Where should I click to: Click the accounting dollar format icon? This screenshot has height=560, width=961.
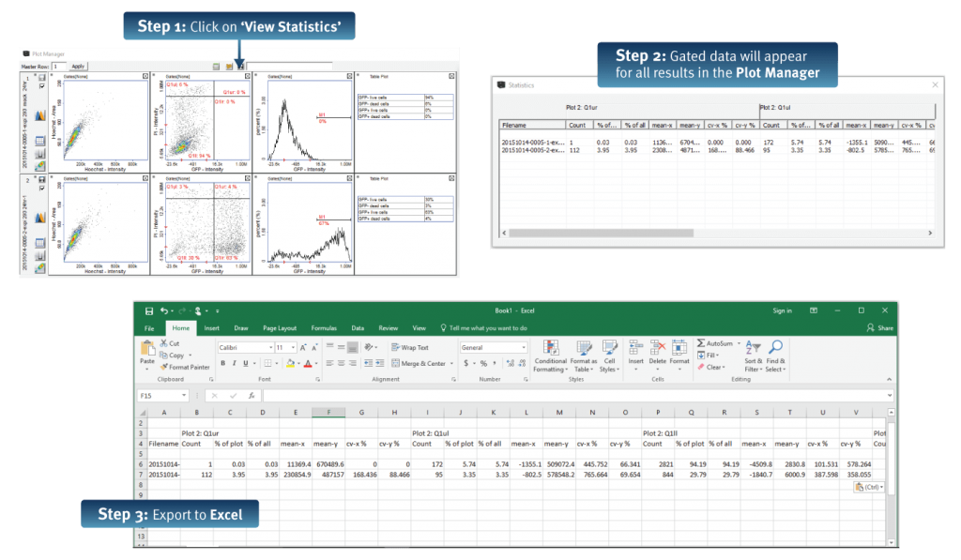click(465, 363)
